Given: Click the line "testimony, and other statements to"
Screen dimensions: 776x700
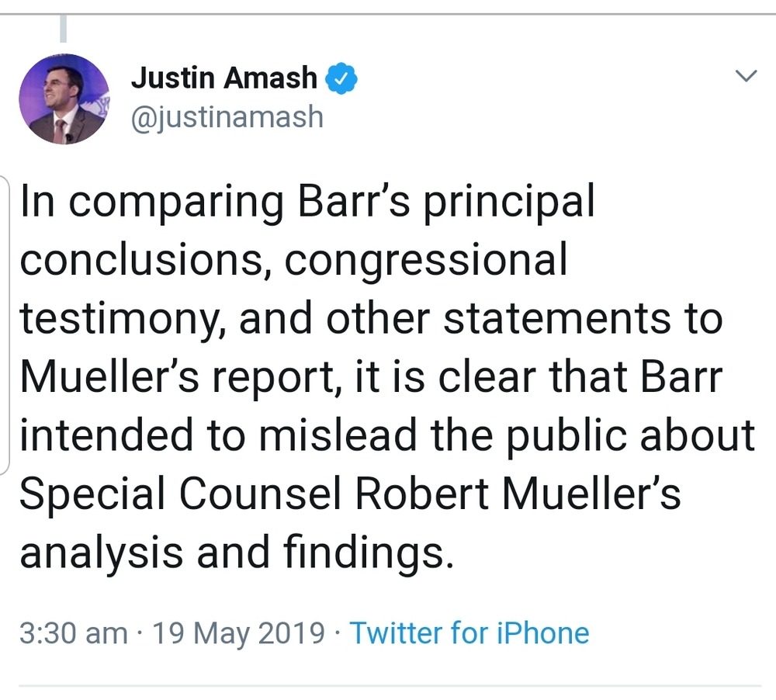Looking at the screenshot, I should coord(370,319).
